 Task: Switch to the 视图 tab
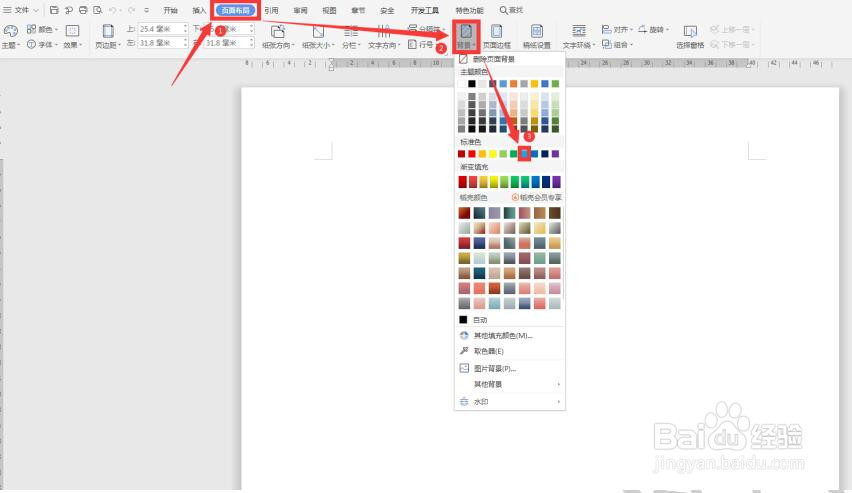pyautogui.click(x=329, y=10)
